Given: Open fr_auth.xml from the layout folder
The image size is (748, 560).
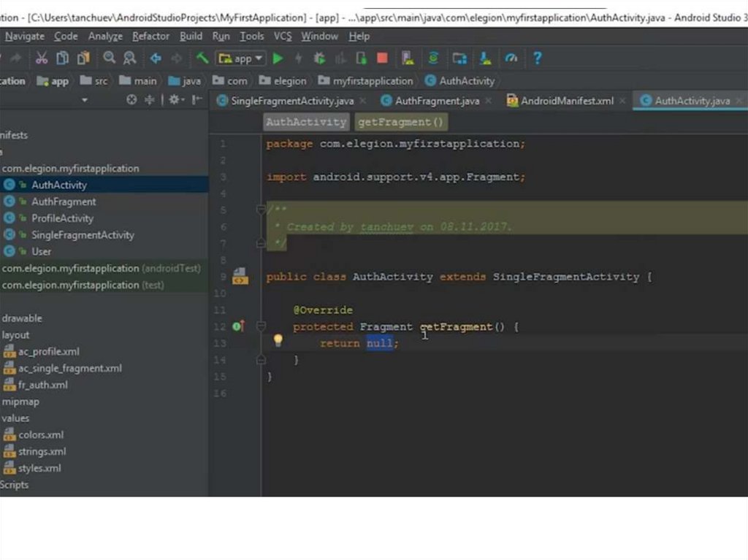Looking at the screenshot, I should point(43,385).
